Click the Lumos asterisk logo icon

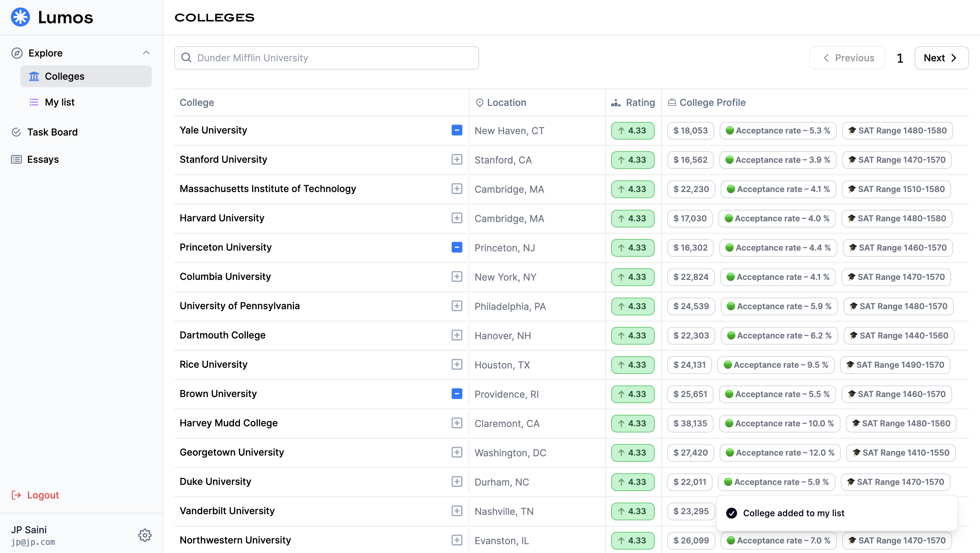click(x=20, y=17)
